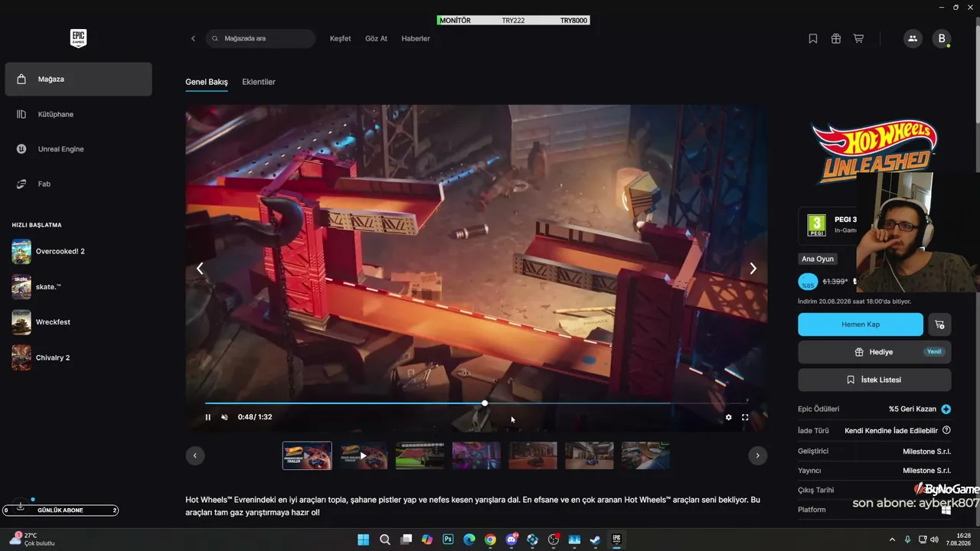The width and height of the screenshot is (980, 551).
Task: Open Göz At in the top navigation
Action: point(376,38)
